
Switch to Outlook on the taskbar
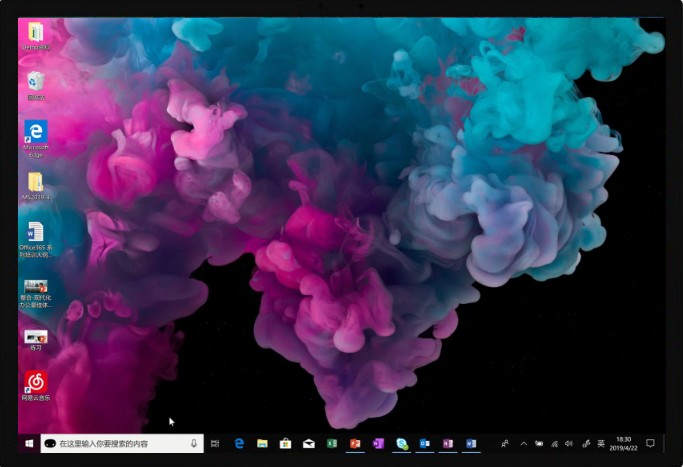point(425,443)
